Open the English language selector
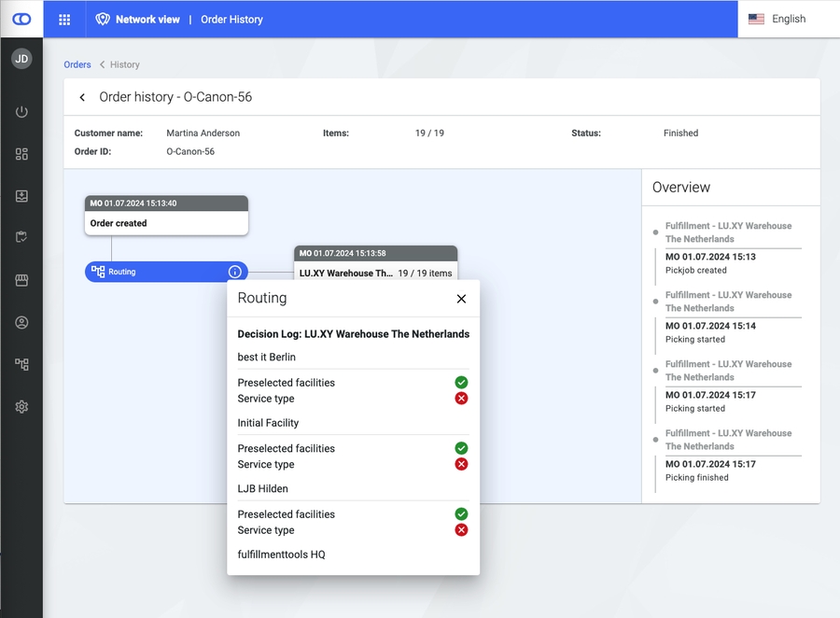Screen dimensions: 840x618 coord(777,19)
